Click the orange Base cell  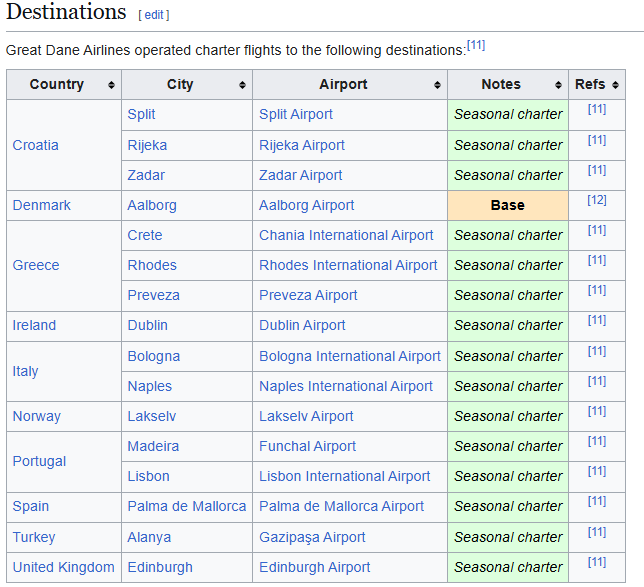point(507,205)
